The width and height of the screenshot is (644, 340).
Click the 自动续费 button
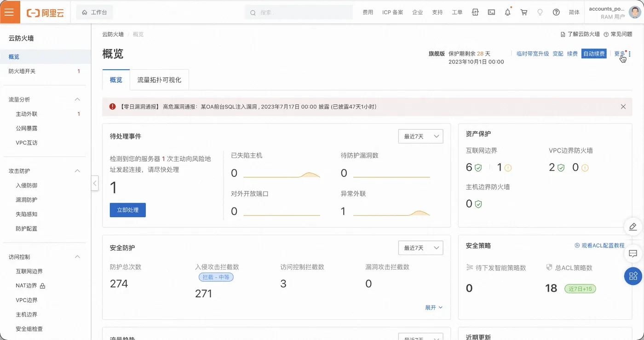[x=594, y=54]
